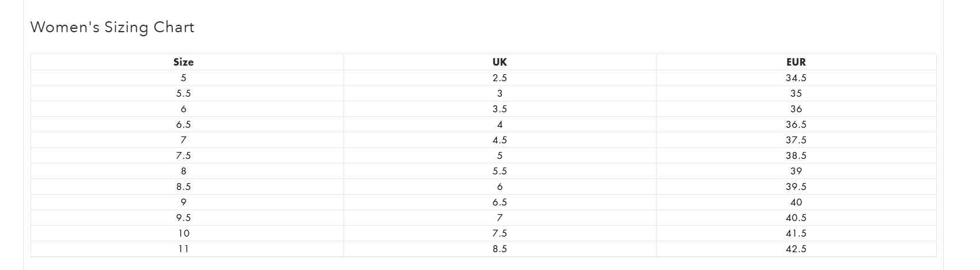
Task: Click the size 10 cell
Action: pos(183,233)
